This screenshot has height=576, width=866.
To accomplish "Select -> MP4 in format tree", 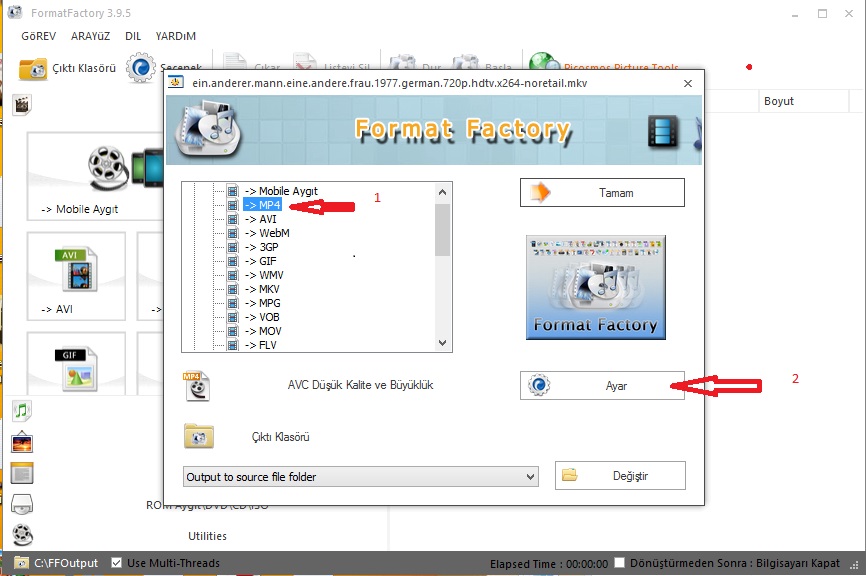I will 263,205.
